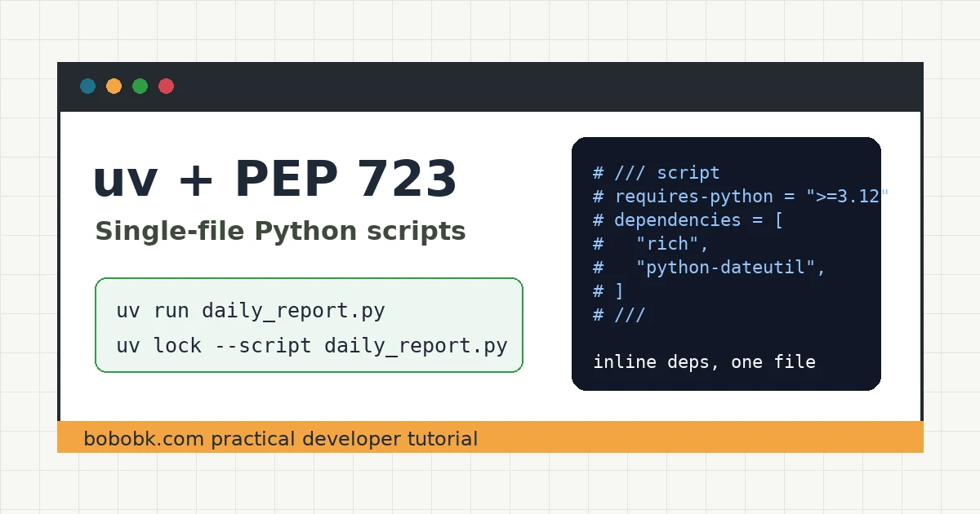The width and height of the screenshot is (980, 514).
Task: Click the closing "# ]" code line
Action: 608,291
